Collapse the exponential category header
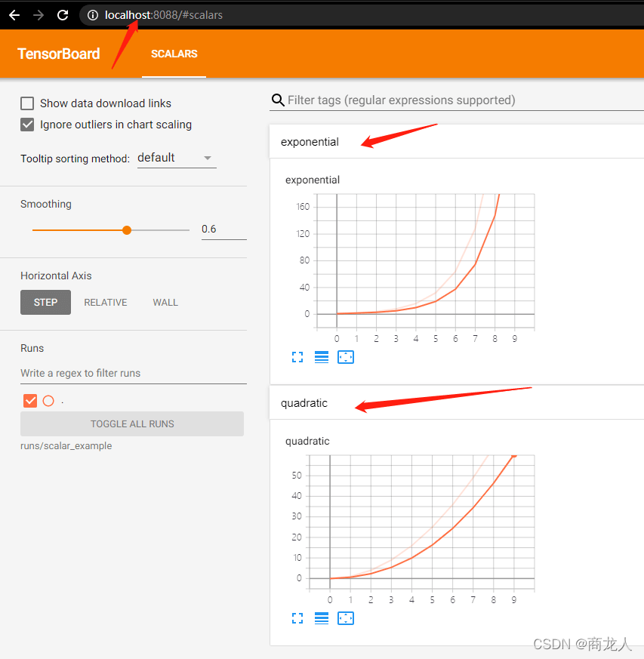This screenshot has height=659, width=644. [457, 142]
